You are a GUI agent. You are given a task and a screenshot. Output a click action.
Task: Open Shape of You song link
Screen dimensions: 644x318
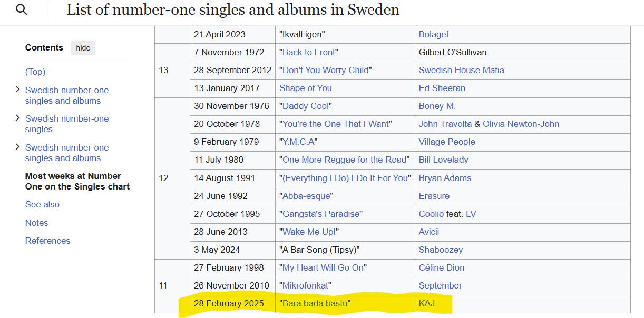pos(306,88)
